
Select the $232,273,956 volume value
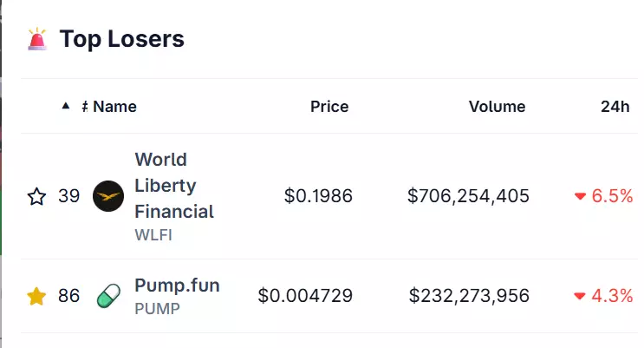pyautogui.click(x=469, y=296)
